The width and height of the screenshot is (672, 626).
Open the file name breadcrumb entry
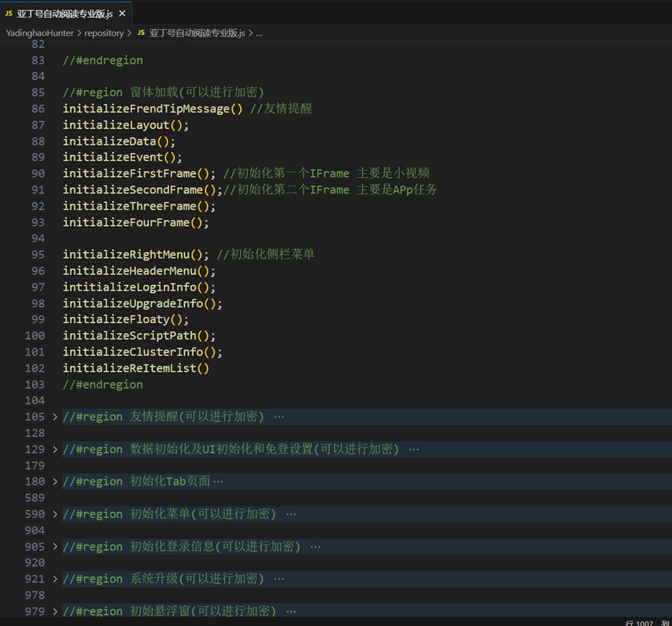pyautogui.click(x=197, y=33)
